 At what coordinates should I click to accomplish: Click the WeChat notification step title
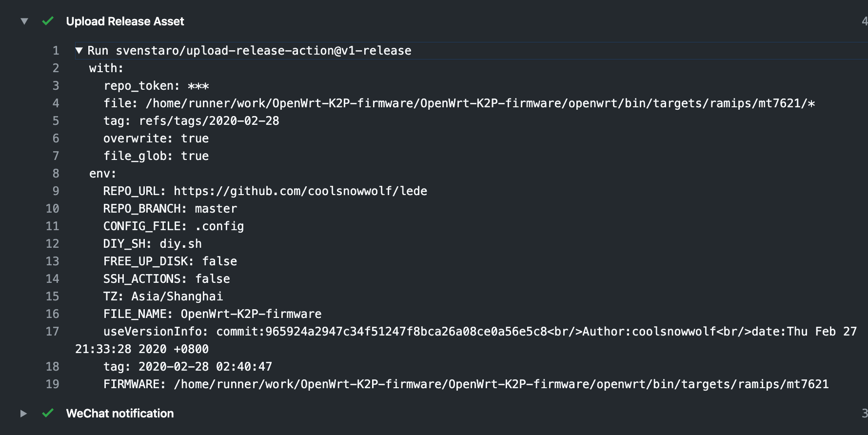click(x=119, y=413)
